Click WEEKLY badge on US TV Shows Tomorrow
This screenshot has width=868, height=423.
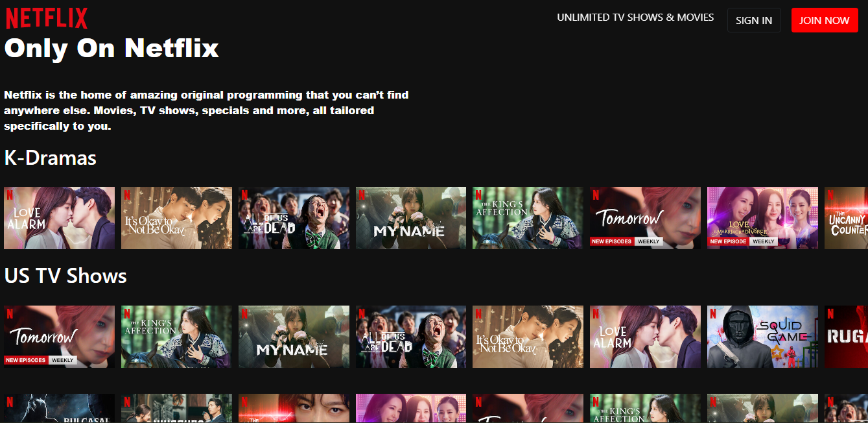click(x=62, y=360)
